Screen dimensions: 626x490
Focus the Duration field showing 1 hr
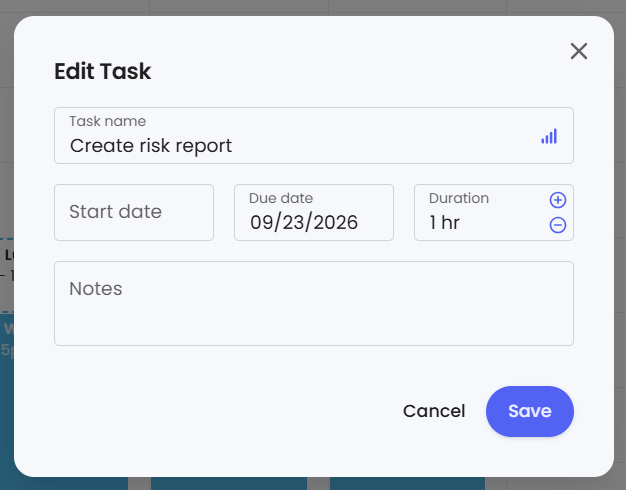[494, 212]
